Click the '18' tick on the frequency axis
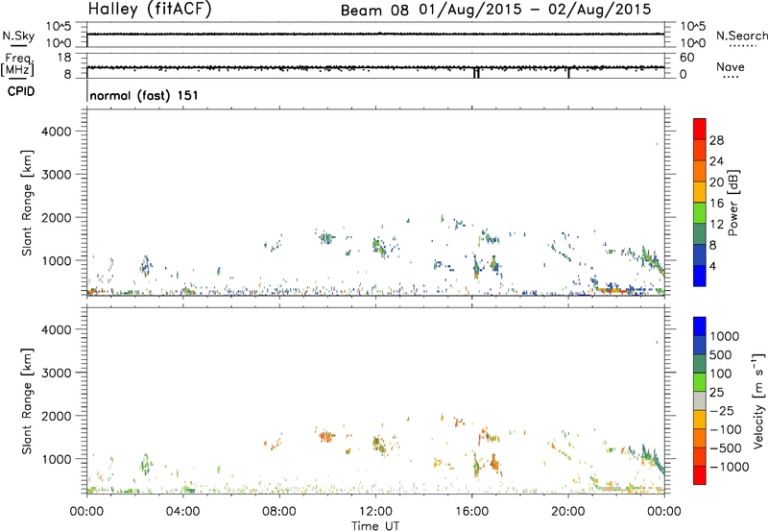Viewport: 768px width, 532px height. coord(64,58)
